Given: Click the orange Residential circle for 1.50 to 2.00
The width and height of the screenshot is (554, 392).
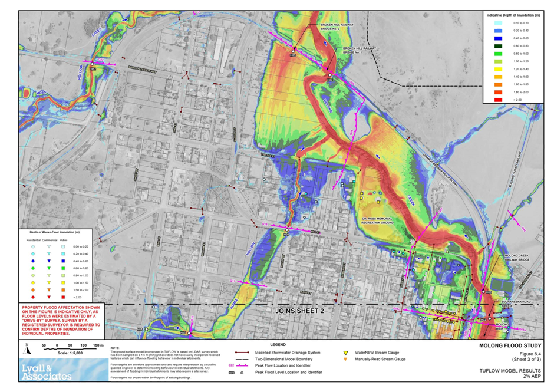Looking at the screenshot, I should (33, 290).
